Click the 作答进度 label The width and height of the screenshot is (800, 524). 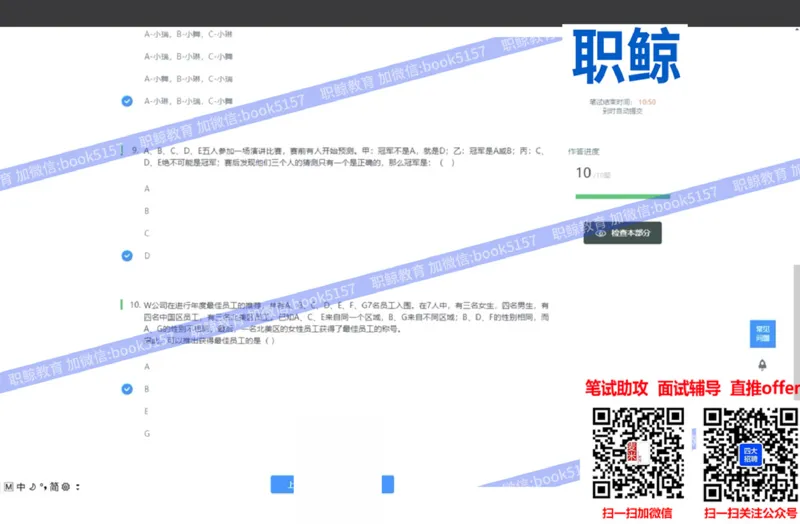[x=584, y=152]
